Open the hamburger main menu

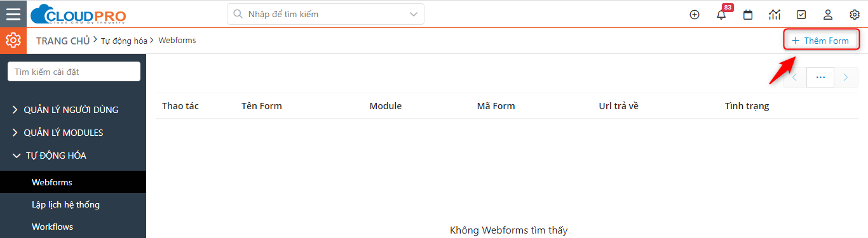click(x=13, y=14)
